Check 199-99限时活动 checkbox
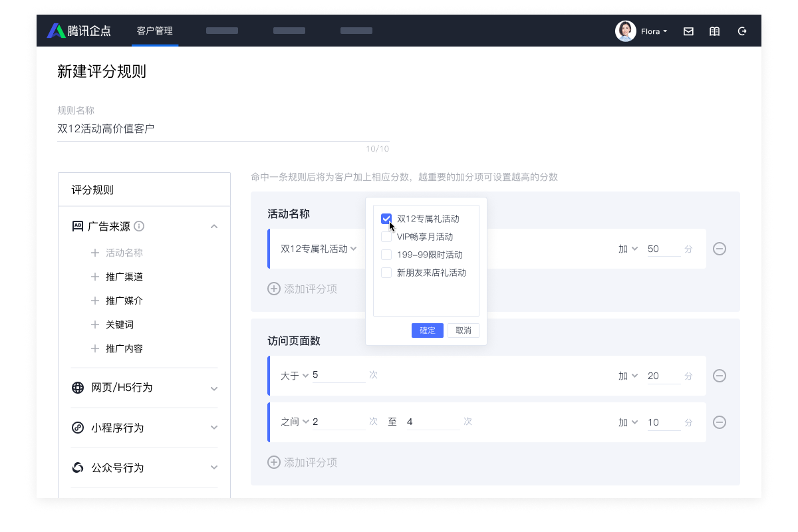 click(386, 255)
